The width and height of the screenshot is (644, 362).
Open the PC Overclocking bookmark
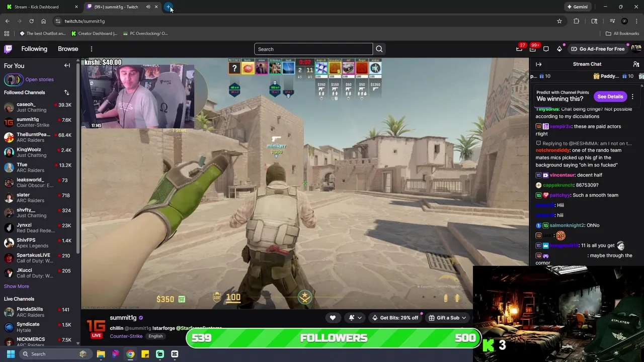point(145,34)
